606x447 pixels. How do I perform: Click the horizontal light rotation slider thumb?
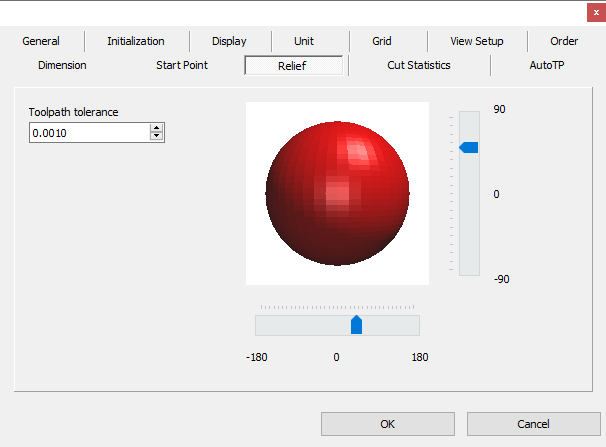coord(356,325)
